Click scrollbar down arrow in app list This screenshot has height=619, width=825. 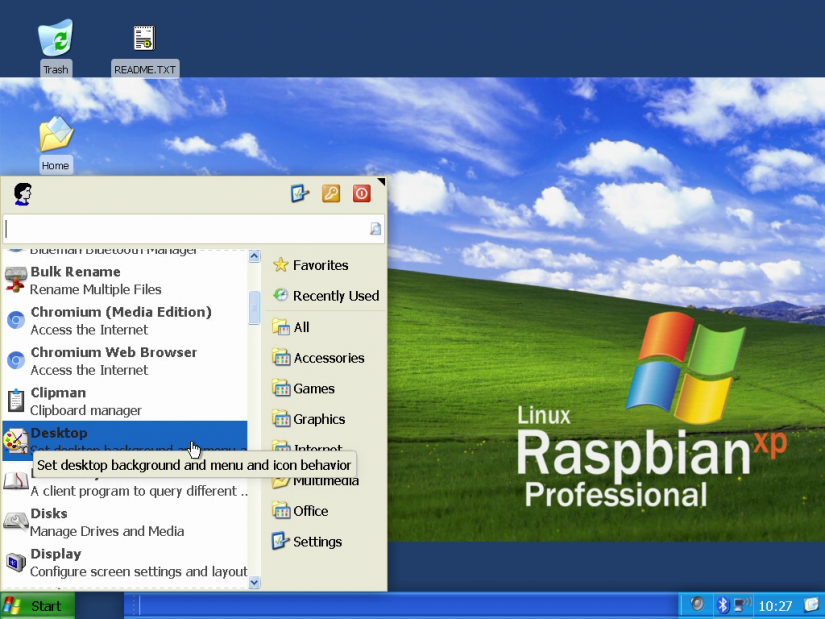pos(254,582)
